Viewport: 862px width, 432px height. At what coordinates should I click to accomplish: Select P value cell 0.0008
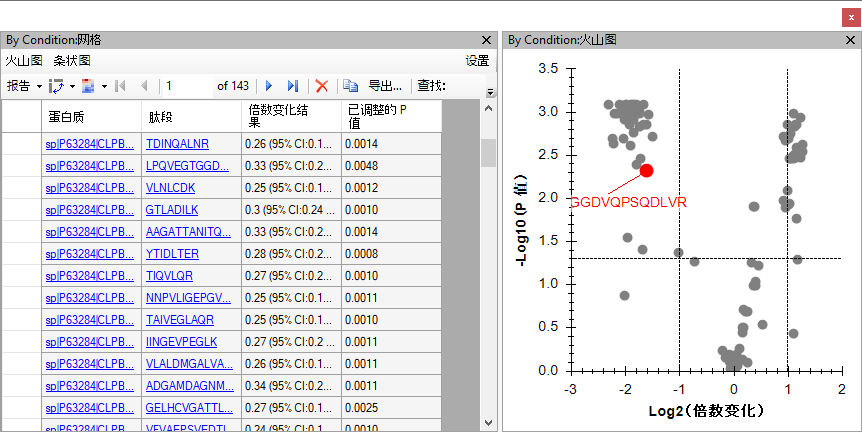[391, 254]
